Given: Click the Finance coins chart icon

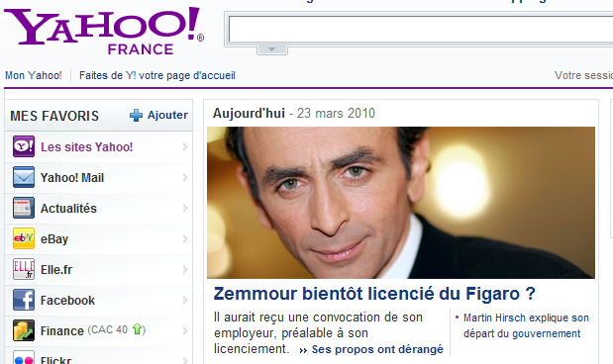Looking at the screenshot, I should coord(24,330).
